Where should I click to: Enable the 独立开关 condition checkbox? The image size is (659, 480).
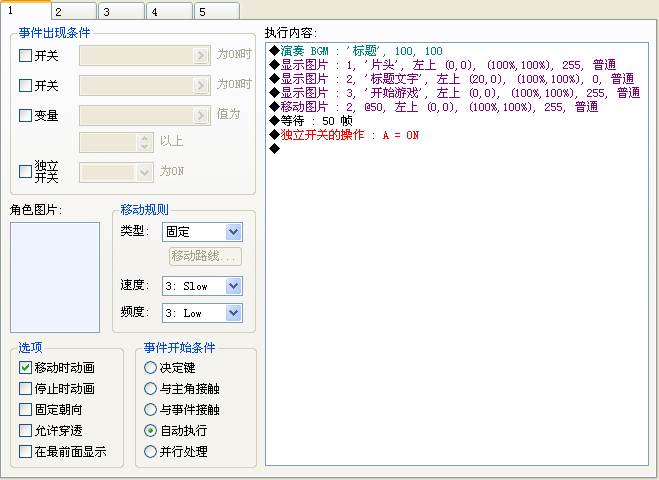click(x=25, y=171)
